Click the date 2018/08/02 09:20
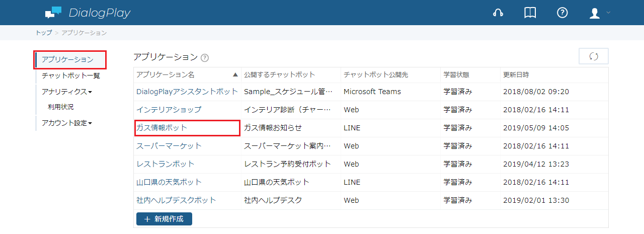This screenshot has width=644, height=234. click(x=536, y=92)
